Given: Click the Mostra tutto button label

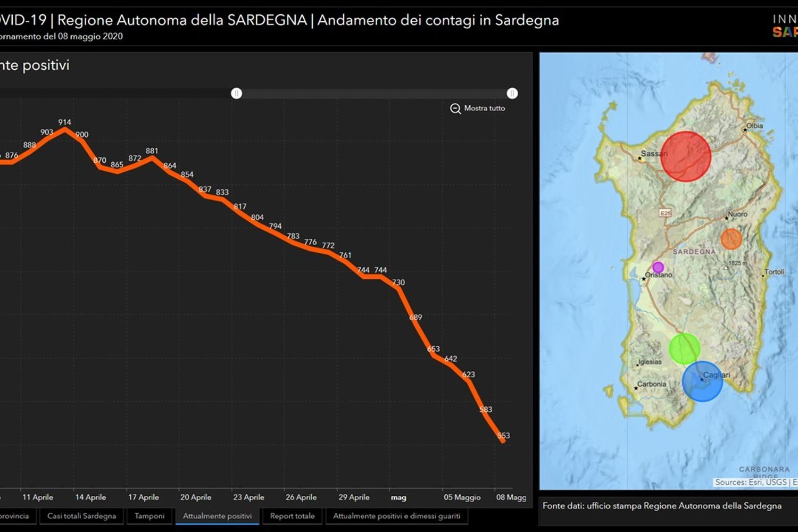Looking at the screenshot, I should coord(484,109).
